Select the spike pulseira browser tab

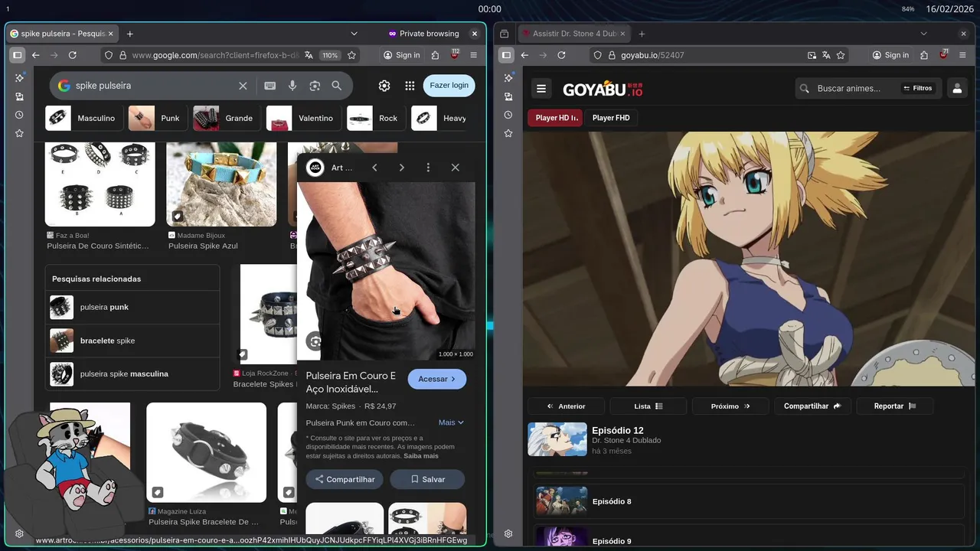62,34
